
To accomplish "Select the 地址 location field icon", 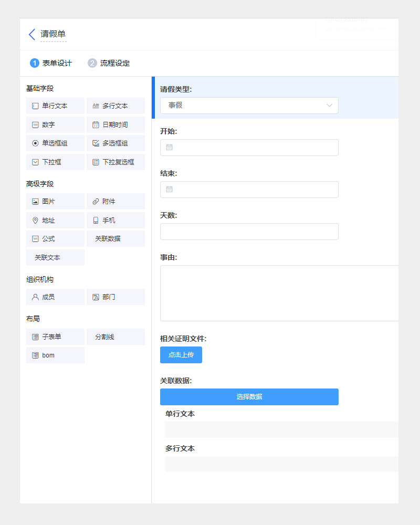I will pos(35,220).
